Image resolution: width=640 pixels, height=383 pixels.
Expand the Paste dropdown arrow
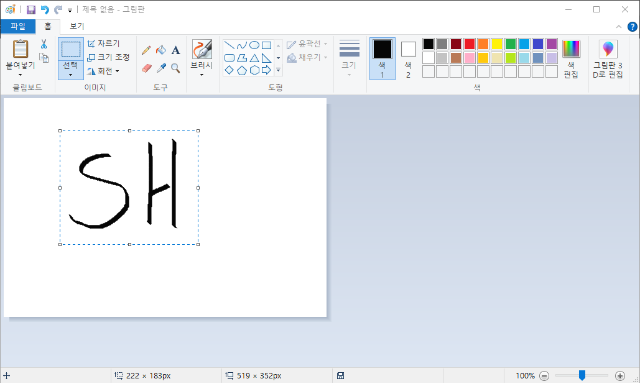pos(20,75)
